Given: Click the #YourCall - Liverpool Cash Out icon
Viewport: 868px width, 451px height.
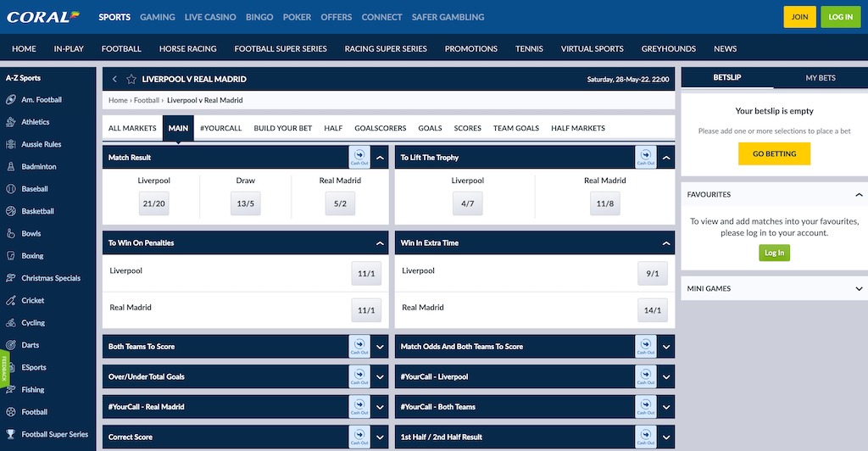Looking at the screenshot, I should click(x=645, y=376).
